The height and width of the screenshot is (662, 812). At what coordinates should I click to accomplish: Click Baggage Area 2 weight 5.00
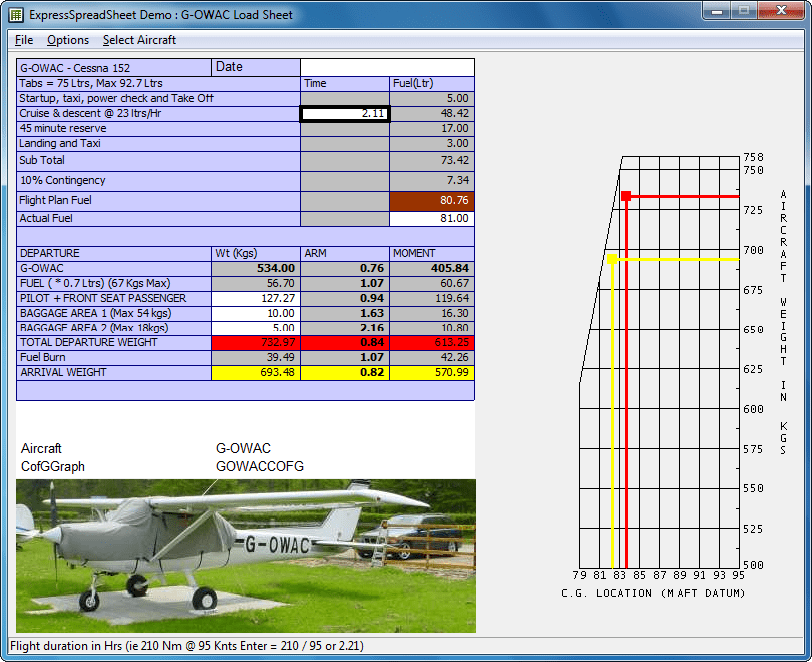pos(256,329)
